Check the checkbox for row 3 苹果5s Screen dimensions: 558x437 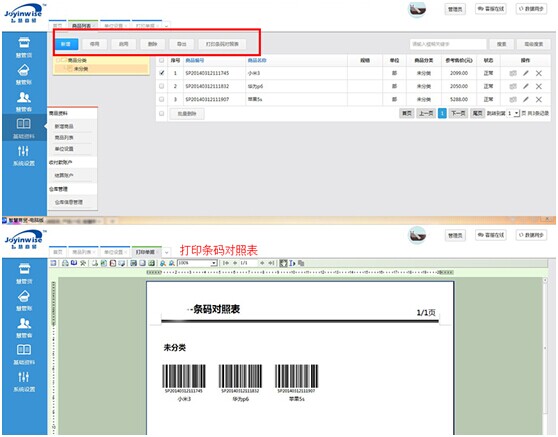(162, 99)
